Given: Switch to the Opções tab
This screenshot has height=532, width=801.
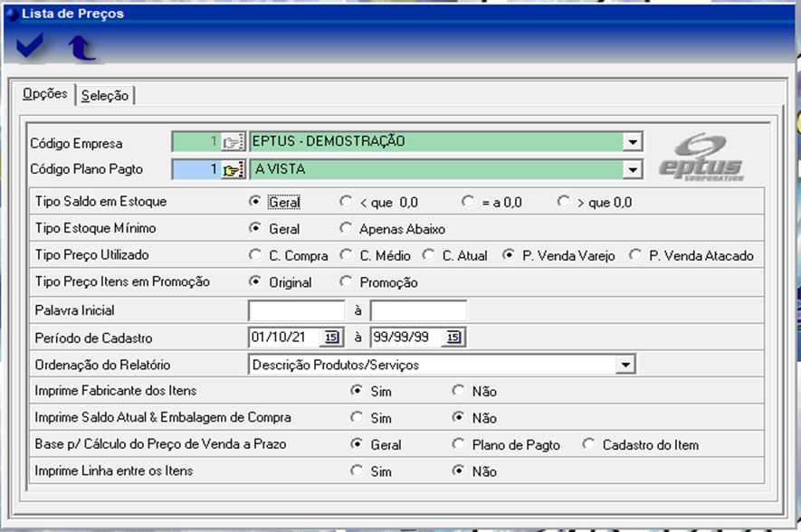Looking at the screenshot, I should (44, 94).
